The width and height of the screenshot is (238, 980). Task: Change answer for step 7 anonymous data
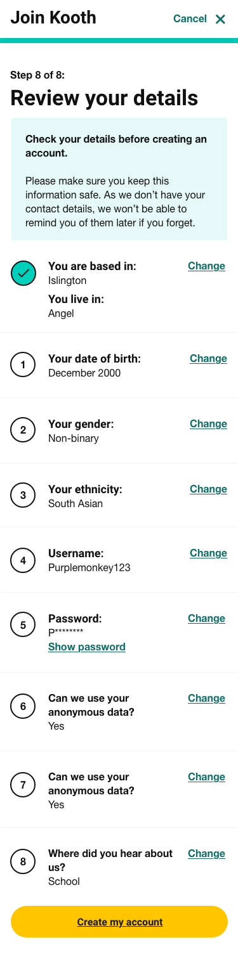pos(206,777)
